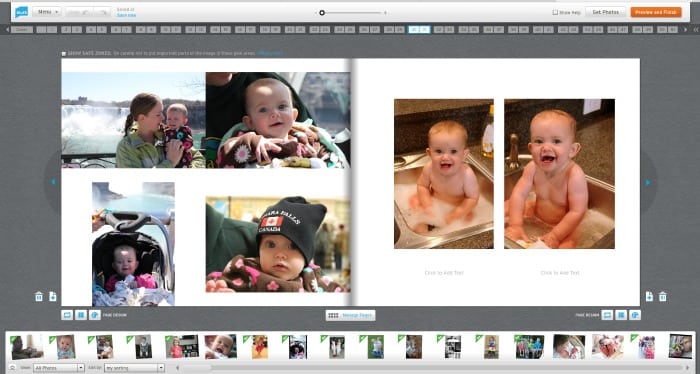Screen dimensions: 700x374
Task: Click the 'Click to Add Text' placeholder under left bath photo
Action: (444, 273)
